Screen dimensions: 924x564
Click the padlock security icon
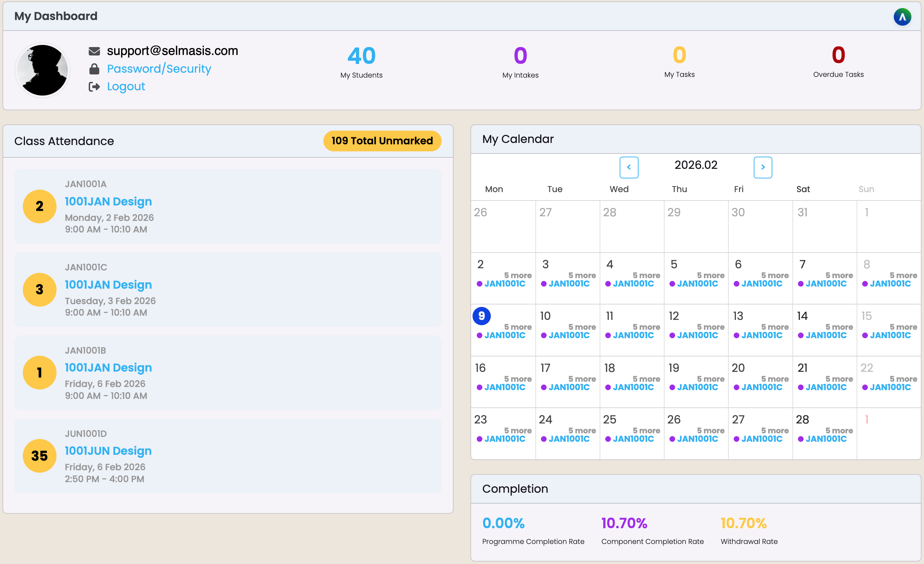[94, 69]
